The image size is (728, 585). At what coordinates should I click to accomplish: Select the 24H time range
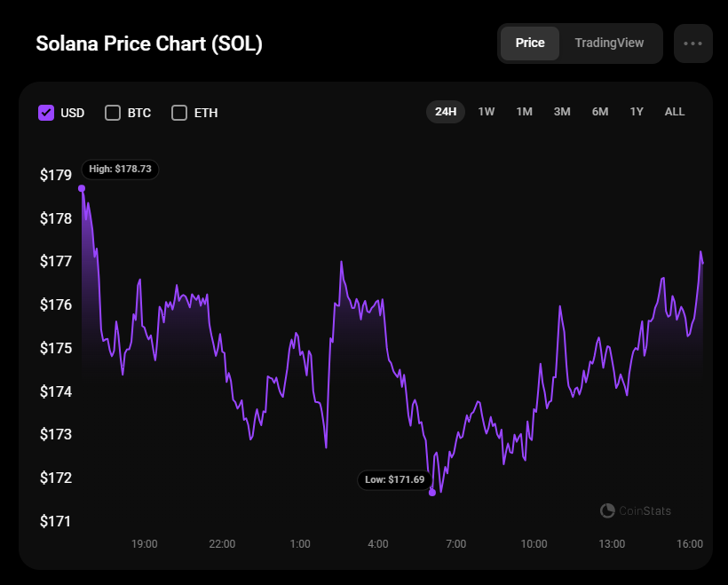pos(446,112)
